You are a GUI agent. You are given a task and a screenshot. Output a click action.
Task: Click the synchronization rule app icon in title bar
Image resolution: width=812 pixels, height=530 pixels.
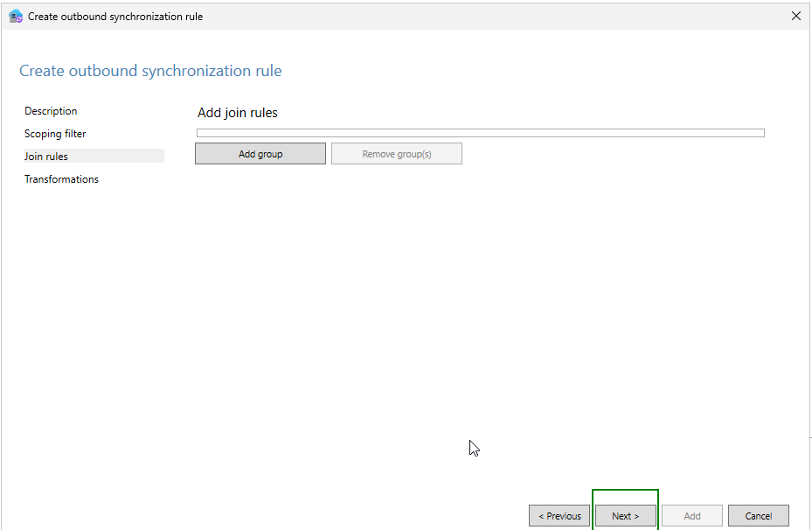[16, 16]
